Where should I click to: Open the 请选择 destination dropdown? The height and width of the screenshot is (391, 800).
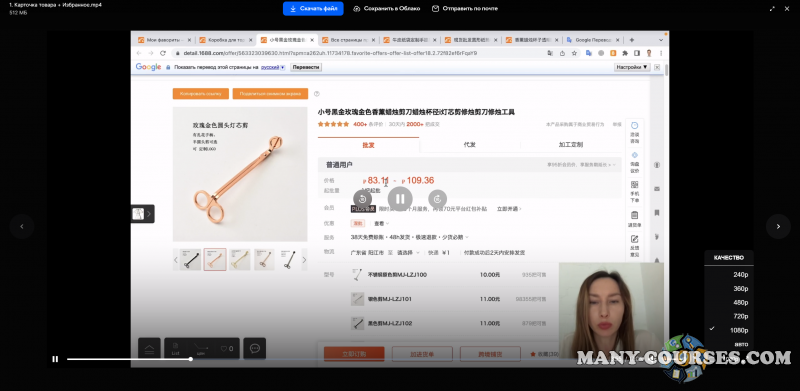point(408,253)
